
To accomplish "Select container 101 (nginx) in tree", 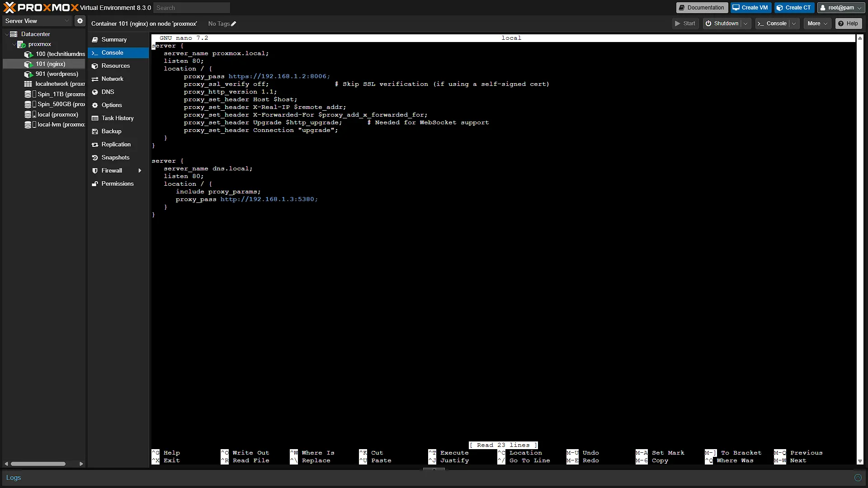I will click(x=44, y=64).
